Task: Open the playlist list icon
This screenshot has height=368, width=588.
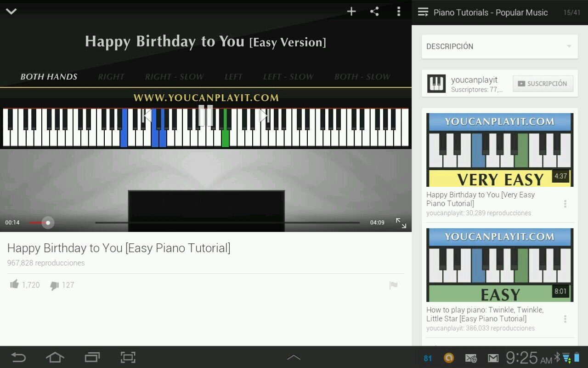Action: 423,12
